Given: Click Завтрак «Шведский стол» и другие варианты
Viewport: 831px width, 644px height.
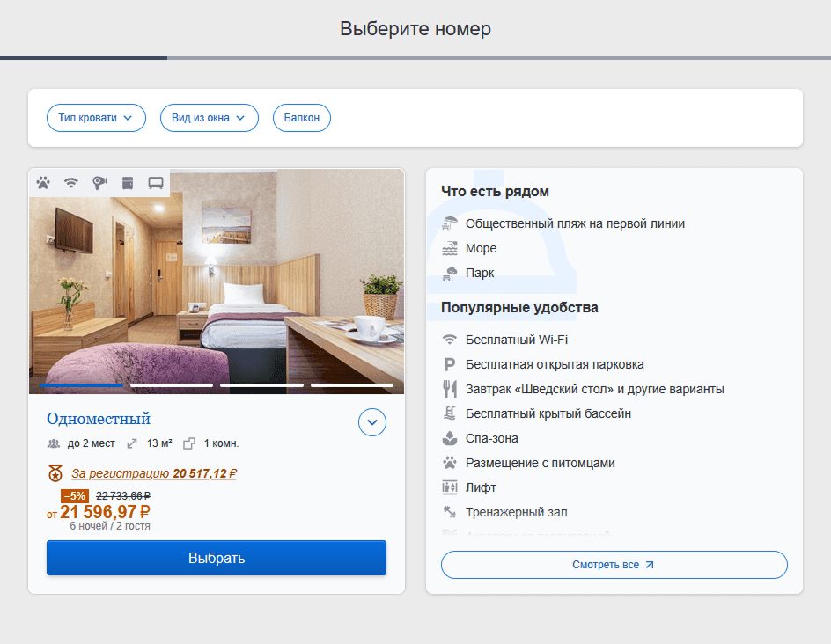Looking at the screenshot, I should coord(594,389).
